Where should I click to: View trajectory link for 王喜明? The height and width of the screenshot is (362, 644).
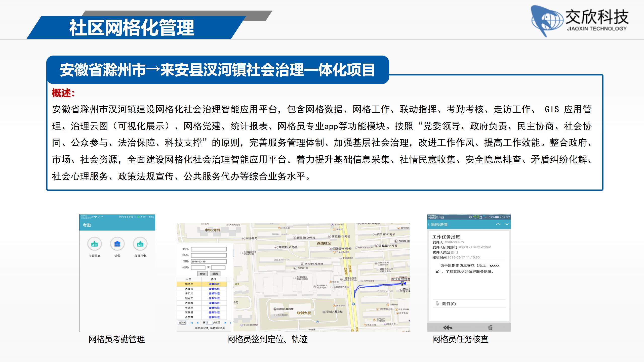pos(214,312)
